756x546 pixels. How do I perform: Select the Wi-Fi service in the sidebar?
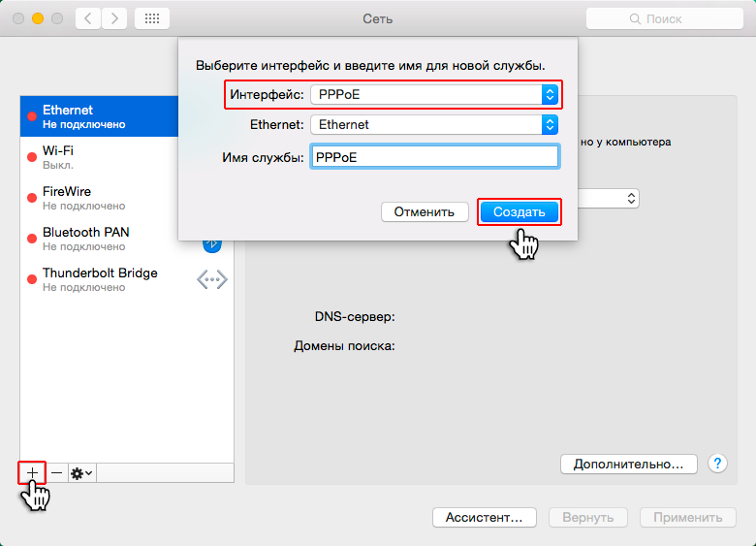pos(99,157)
